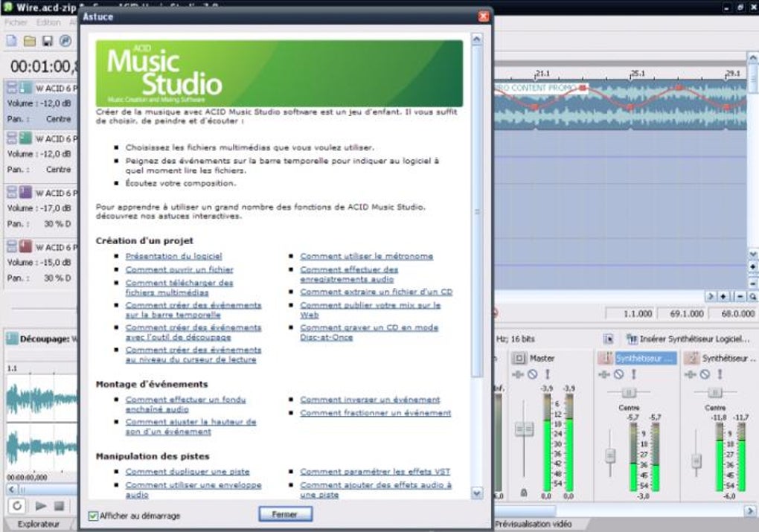Open Présentation du logiciel link
Image resolution: width=759 pixels, height=532 pixels.
coord(174,256)
